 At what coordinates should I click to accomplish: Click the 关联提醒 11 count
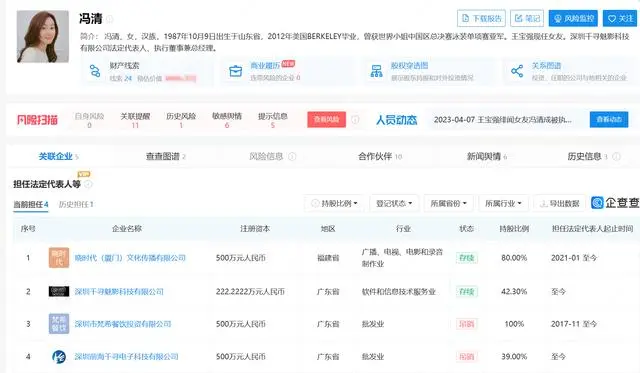click(135, 125)
